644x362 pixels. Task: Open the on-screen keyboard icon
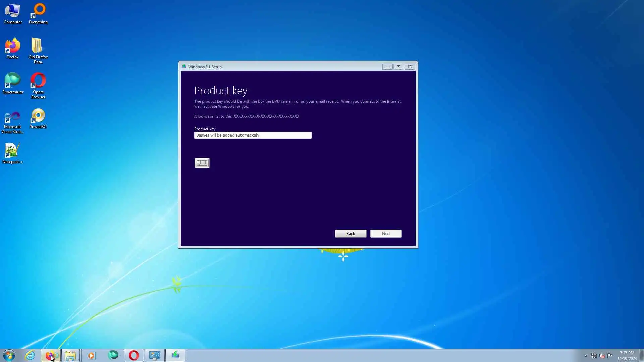coord(202,163)
